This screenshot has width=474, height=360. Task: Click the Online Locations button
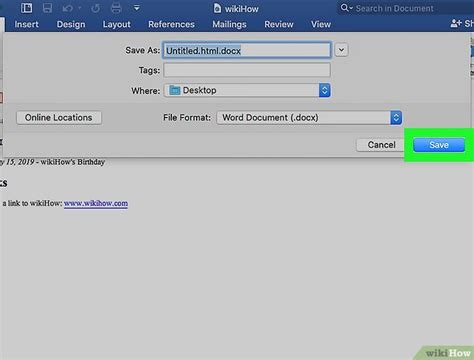point(59,118)
